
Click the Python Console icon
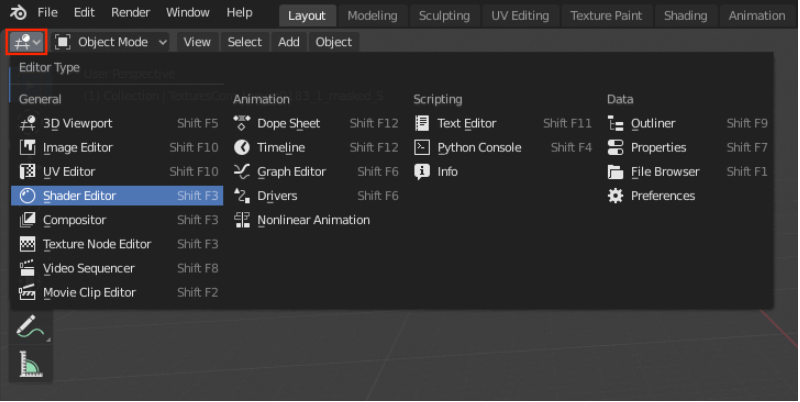tap(422, 147)
